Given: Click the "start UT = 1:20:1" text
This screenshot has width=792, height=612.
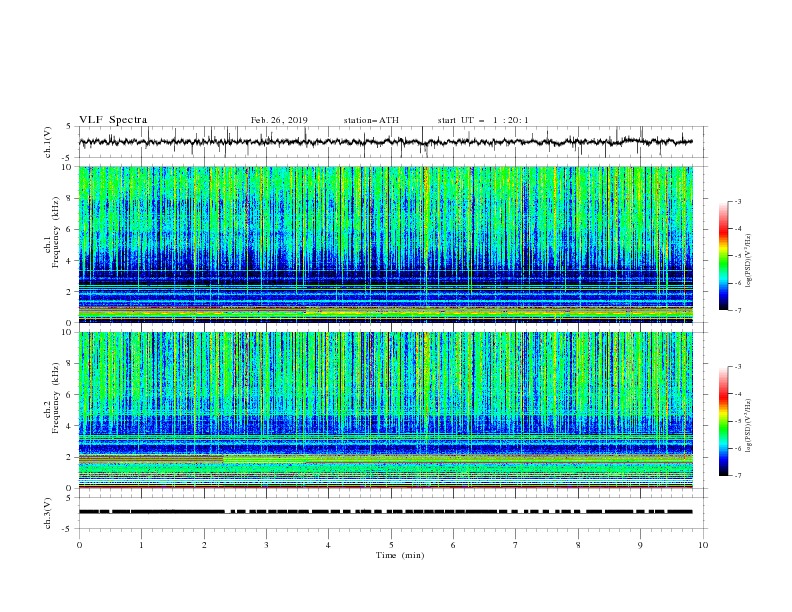Looking at the screenshot, I should click(x=483, y=120).
